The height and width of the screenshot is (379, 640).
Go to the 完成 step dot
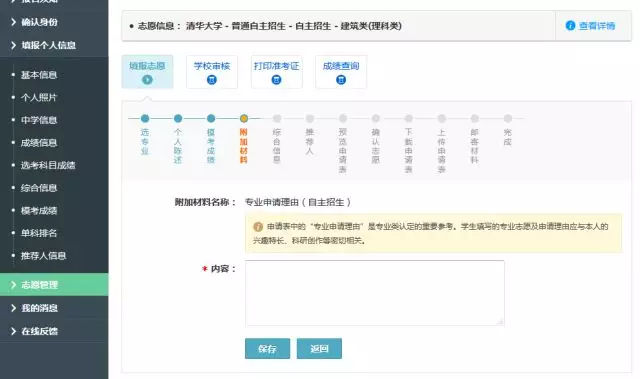point(507,118)
